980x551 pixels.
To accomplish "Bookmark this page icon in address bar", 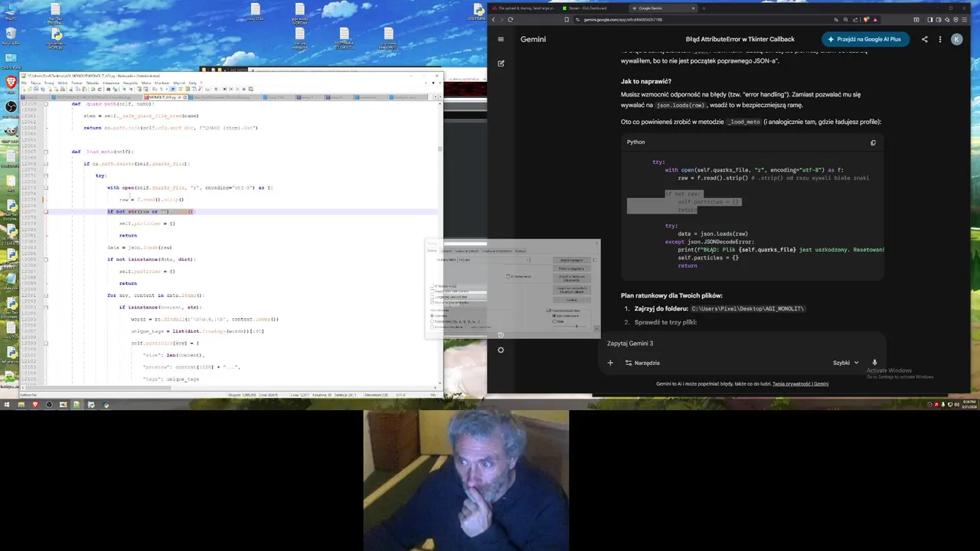I will [567, 19].
